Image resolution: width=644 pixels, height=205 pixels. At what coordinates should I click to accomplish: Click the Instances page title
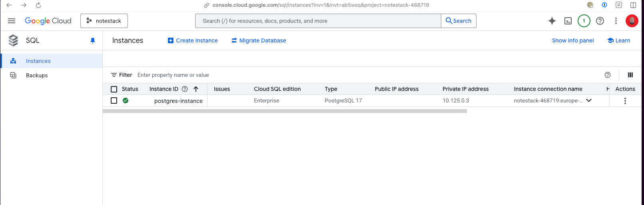128,40
